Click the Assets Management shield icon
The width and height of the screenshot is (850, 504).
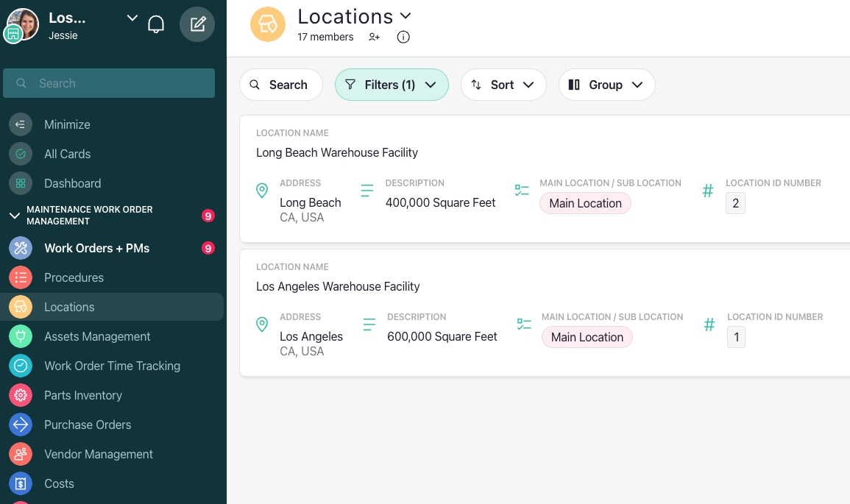click(20, 336)
